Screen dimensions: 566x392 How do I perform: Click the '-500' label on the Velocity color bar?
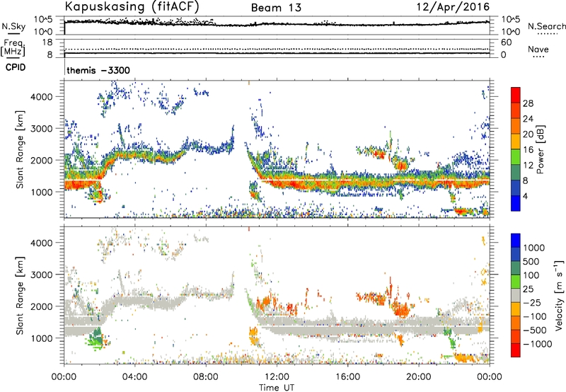(x=535, y=330)
